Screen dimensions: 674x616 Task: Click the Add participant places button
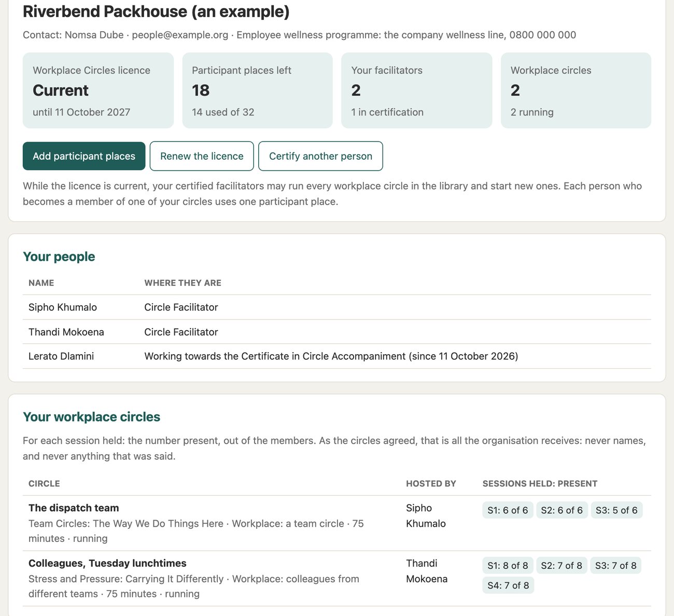coord(84,156)
